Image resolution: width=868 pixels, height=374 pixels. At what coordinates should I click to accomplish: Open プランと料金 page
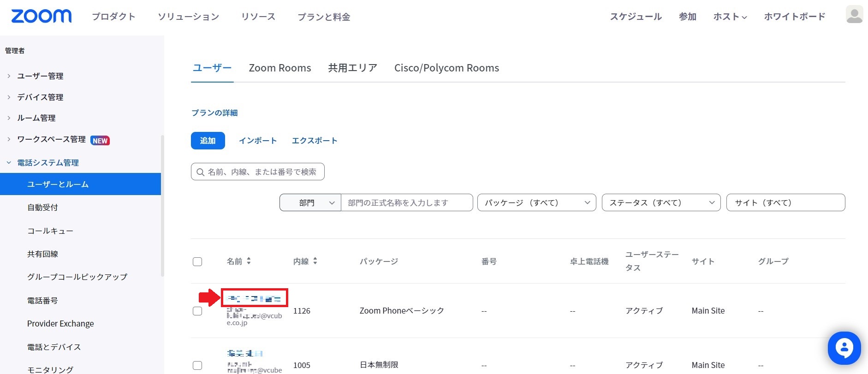pyautogui.click(x=324, y=17)
